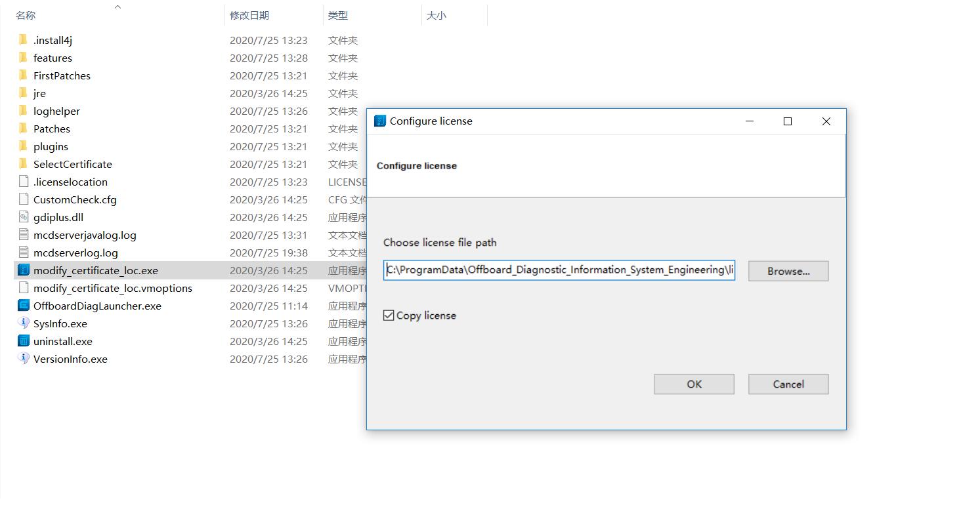The width and height of the screenshot is (980, 509).
Task: Click the SelectCertificate folder icon
Action: (x=24, y=164)
